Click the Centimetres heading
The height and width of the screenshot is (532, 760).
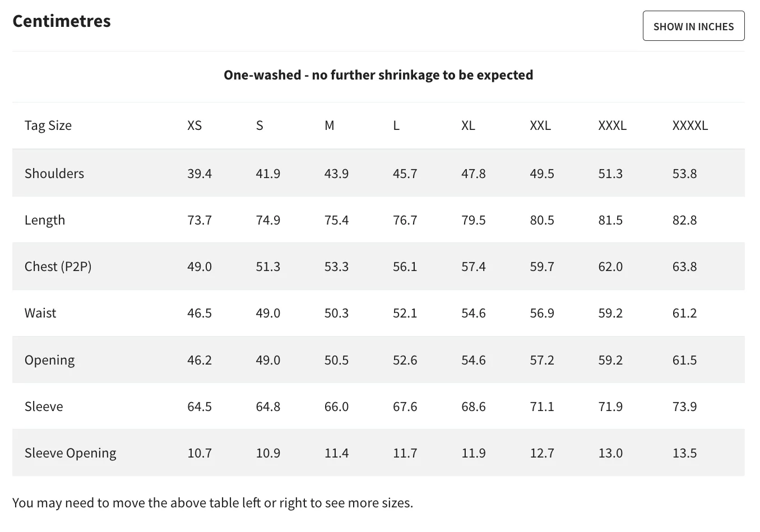(x=62, y=21)
